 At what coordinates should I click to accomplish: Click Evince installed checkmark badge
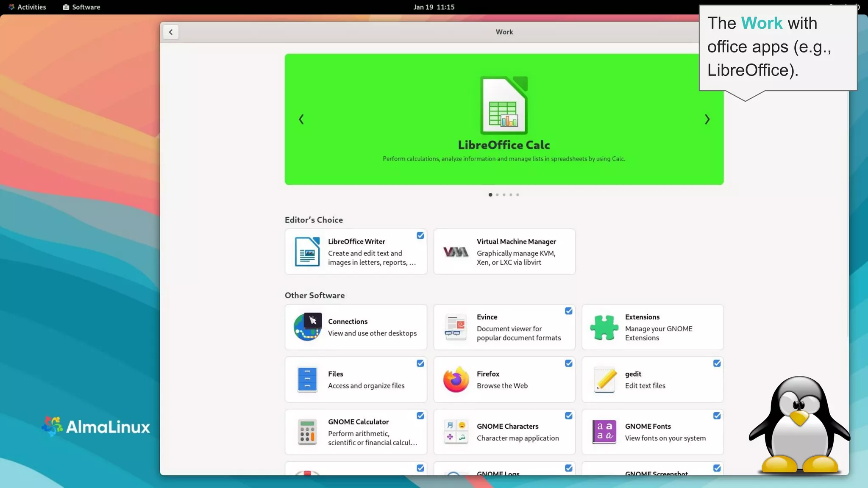coord(569,311)
